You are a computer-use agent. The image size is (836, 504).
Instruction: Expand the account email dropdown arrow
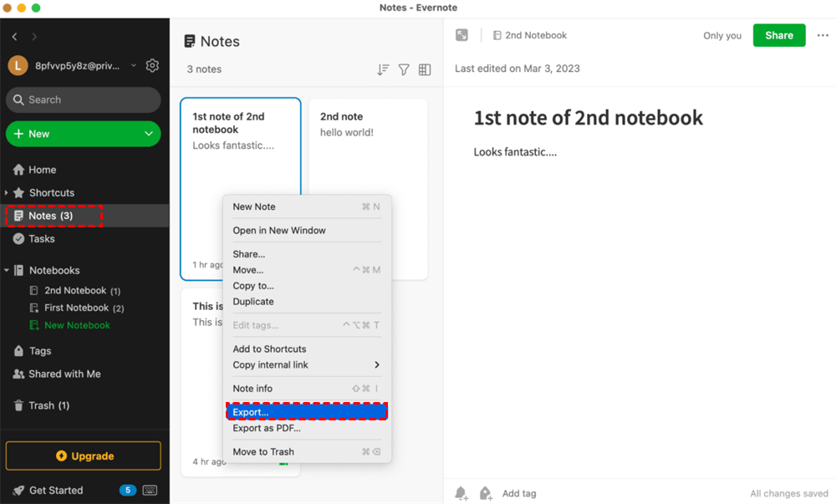(x=133, y=65)
